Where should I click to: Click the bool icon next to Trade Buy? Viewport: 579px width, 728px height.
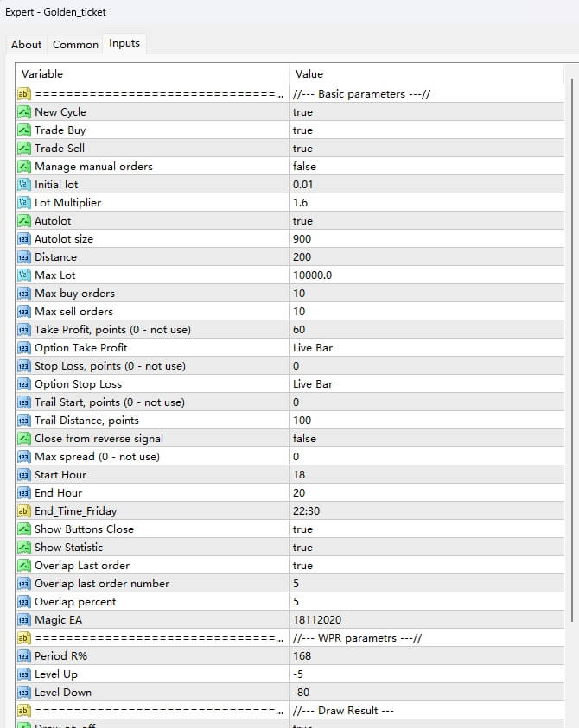pos(23,130)
